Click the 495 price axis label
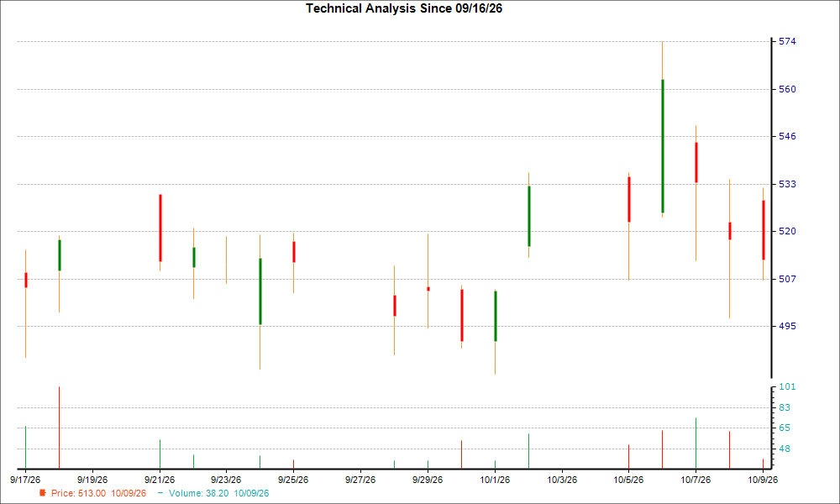This screenshot has height=504, width=840. [x=787, y=326]
